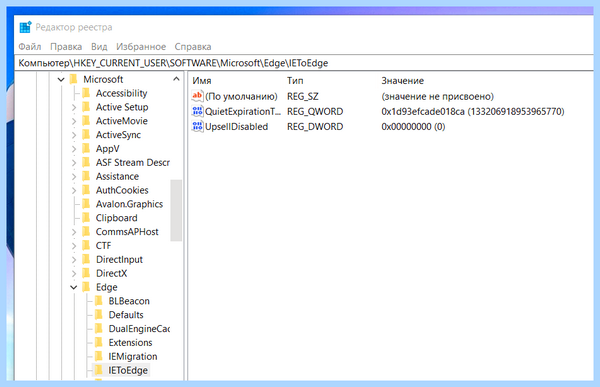Expand the DirectX key
The width and height of the screenshot is (600, 387).
74,273
